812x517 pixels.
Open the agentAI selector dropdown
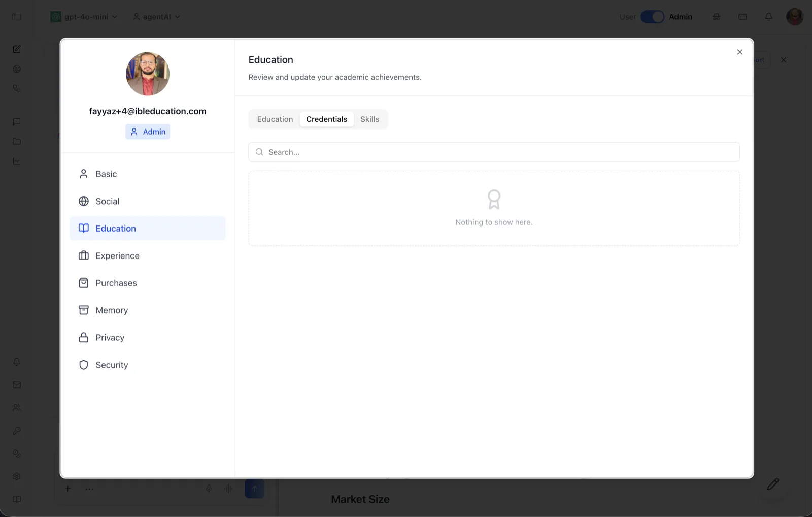click(157, 17)
